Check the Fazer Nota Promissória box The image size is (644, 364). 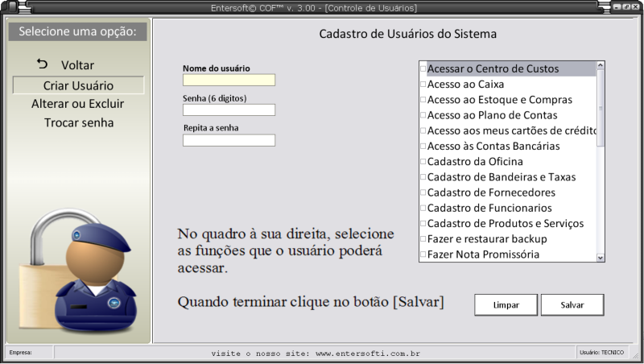click(x=423, y=254)
